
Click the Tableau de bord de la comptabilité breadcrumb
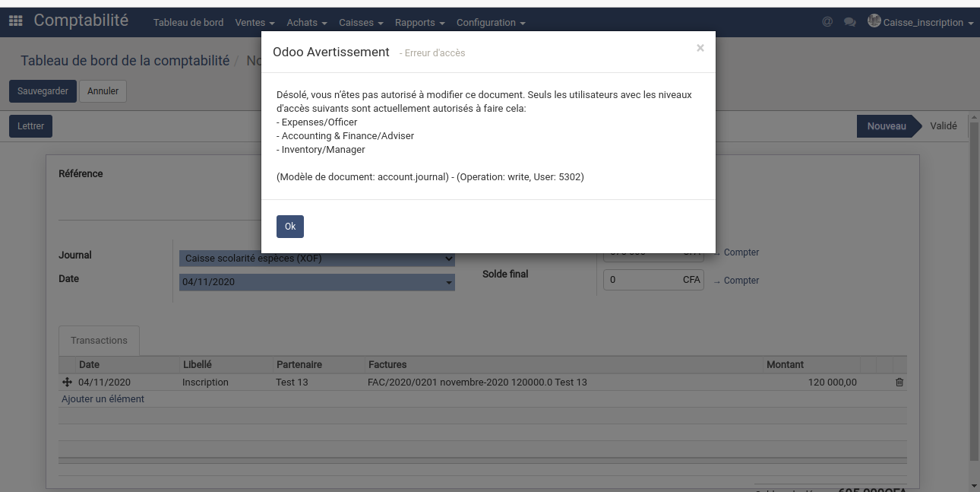(x=125, y=61)
